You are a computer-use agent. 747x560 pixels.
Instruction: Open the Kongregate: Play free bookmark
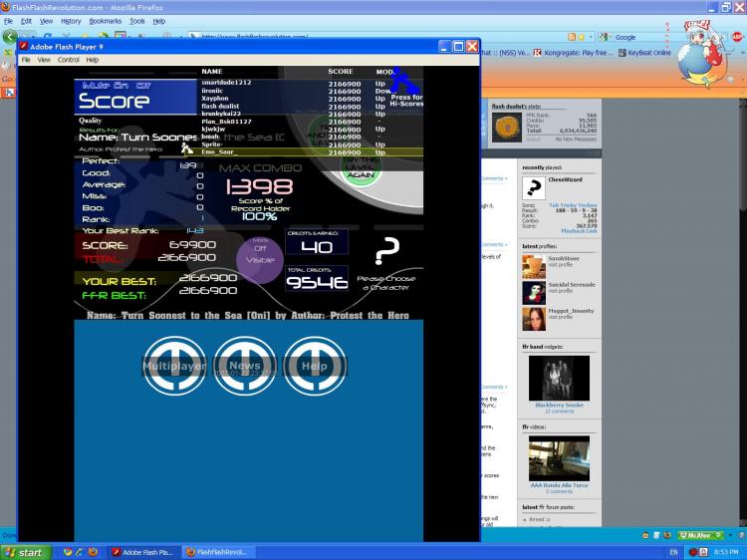[574, 53]
